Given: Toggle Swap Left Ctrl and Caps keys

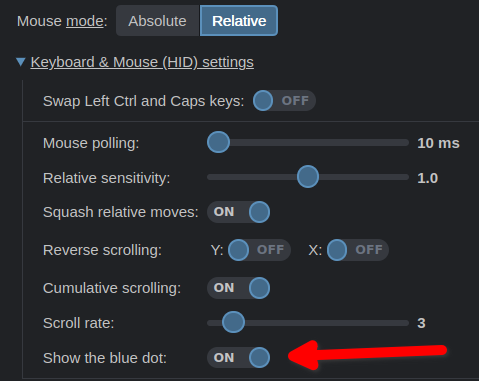Looking at the screenshot, I should (x=284, y=101).
